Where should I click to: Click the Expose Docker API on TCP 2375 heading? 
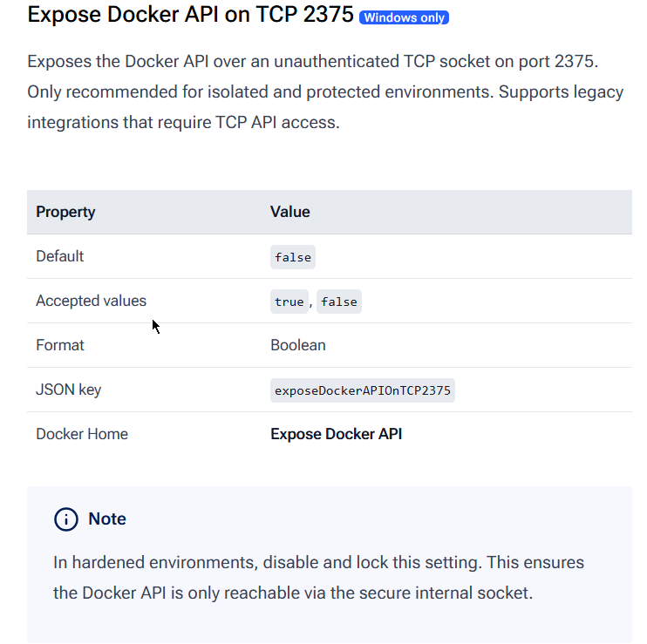point(190,15)
